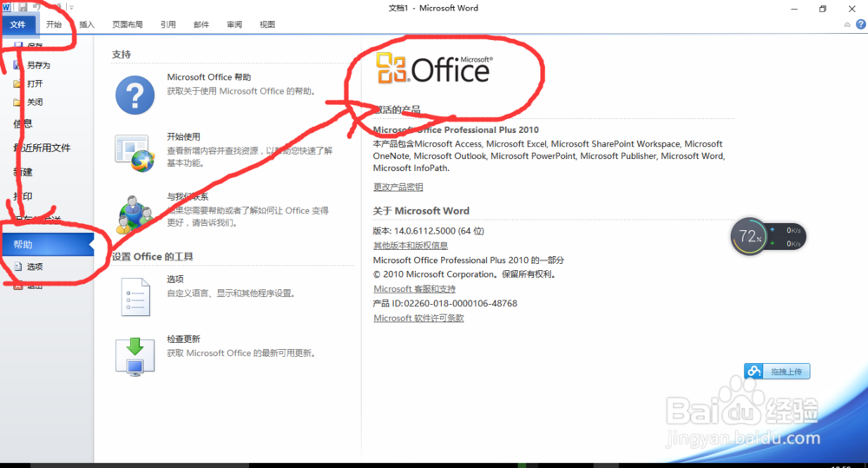The image size is (868, 468).
Task: Open the 引用 ribbon tab
Action: point(168,24)
